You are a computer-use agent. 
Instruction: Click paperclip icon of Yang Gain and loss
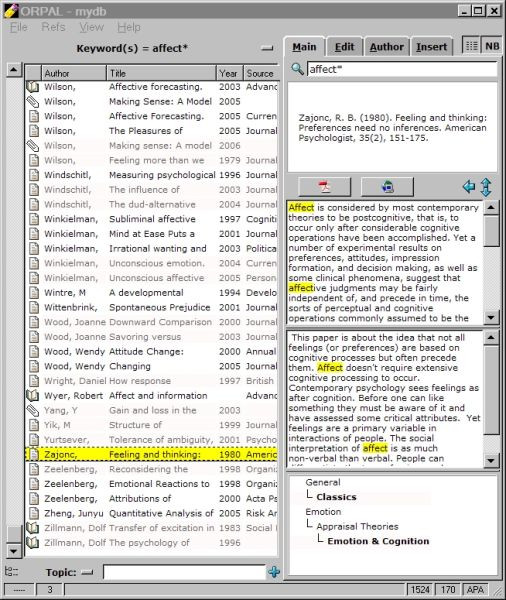coord(33,410)
